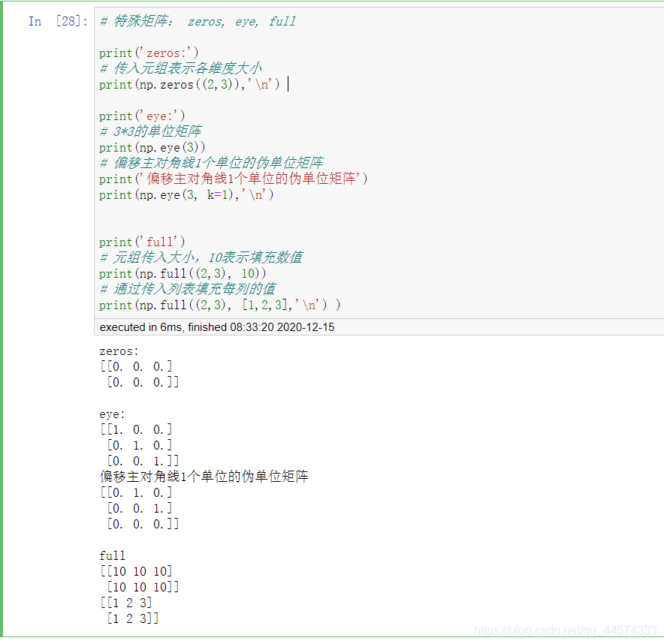Click the comment line '# 特殊矩阵: zeros, eye, full'

pyautogui.click(x=198, y=21)
